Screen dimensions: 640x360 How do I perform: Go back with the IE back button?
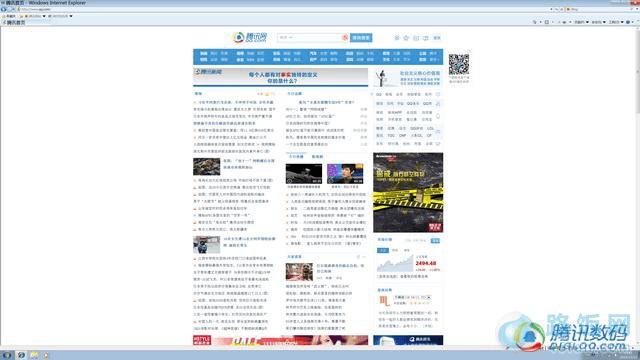coord(4,9)
